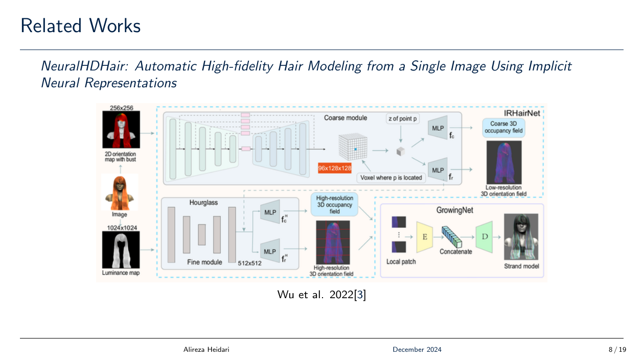Click the "Image" caption under orange hair
Image resolution: width=644 pixels, height=362 pixels.
pos(119,215)
